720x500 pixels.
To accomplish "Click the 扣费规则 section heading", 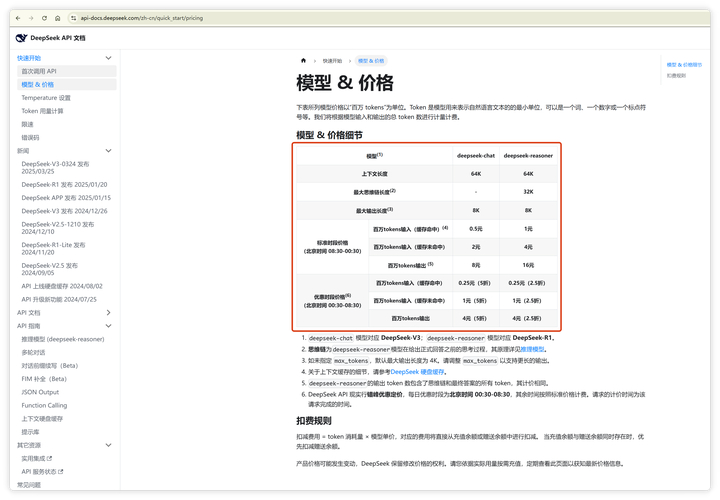I will (x=314, y=421).
